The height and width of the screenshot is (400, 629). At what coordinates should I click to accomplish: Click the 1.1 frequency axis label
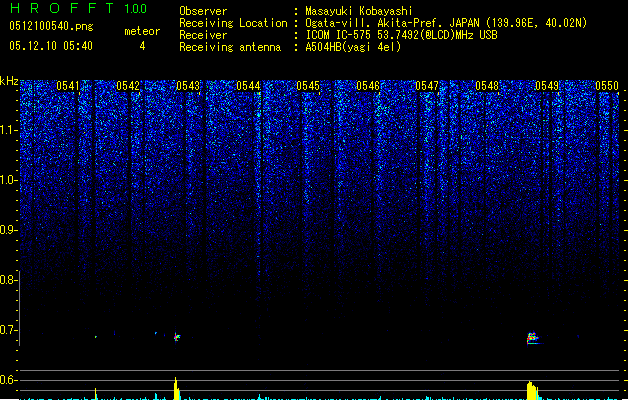tap(7, 130)
